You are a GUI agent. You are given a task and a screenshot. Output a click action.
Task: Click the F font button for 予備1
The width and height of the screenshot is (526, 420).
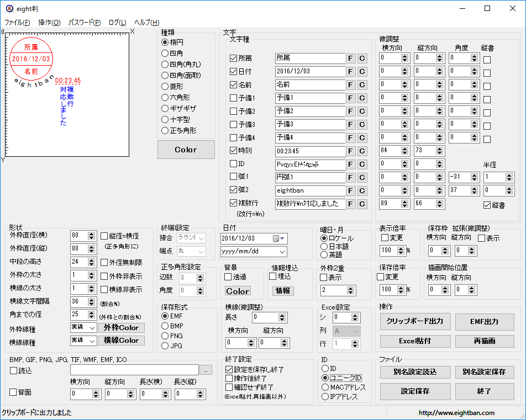(x=350, y=98)
